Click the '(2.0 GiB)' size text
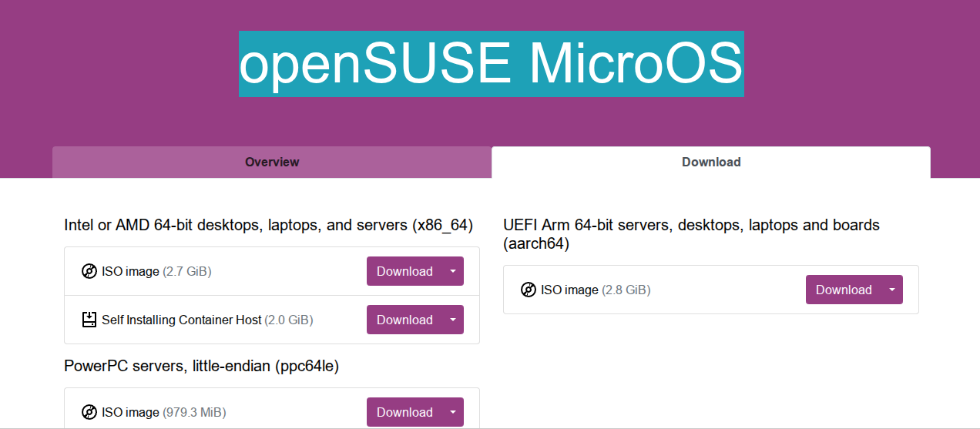This screenshot has height=429, width=980. click(289, 320)
